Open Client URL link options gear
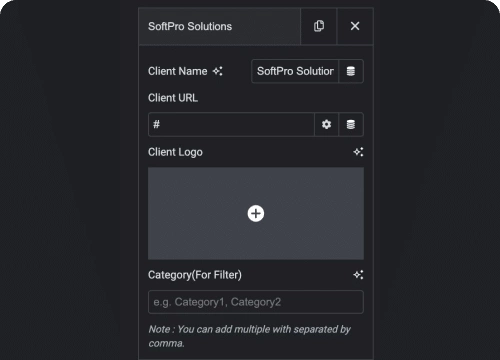 click(326, 124)
